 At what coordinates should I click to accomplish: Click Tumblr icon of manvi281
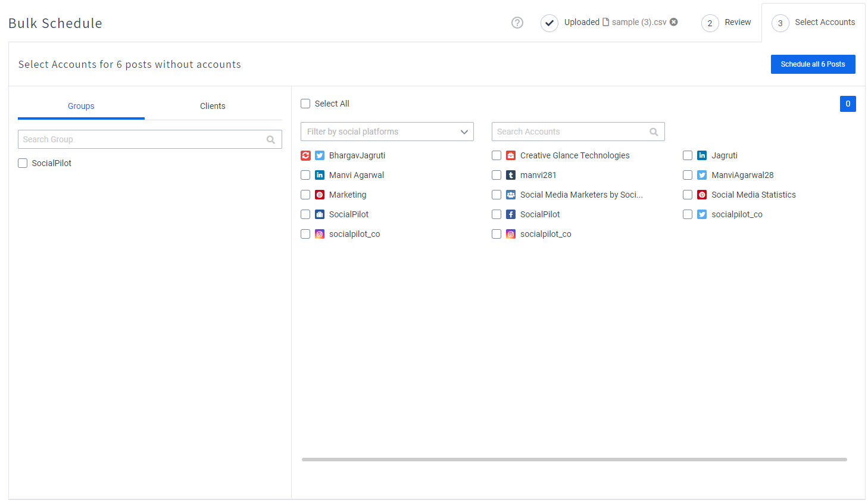click(511, 175)
